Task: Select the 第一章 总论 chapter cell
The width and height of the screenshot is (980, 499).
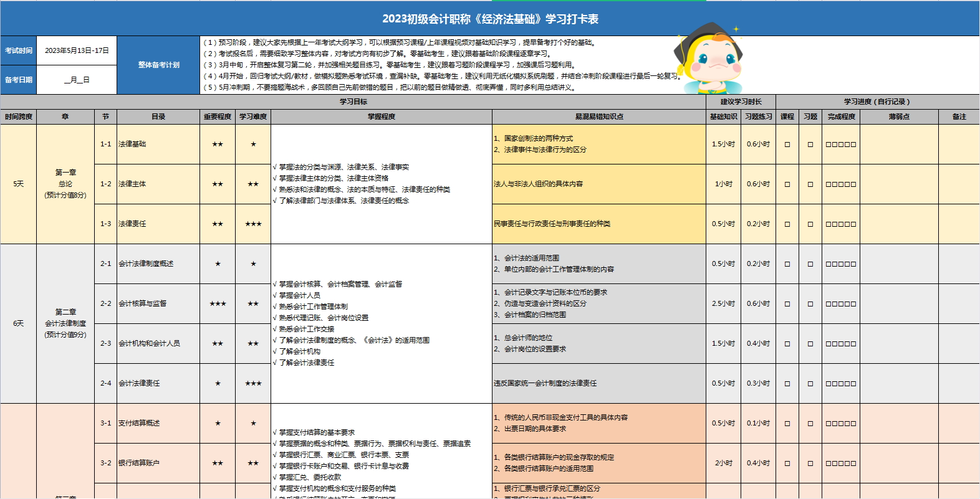Action: [x=65, y=184]
